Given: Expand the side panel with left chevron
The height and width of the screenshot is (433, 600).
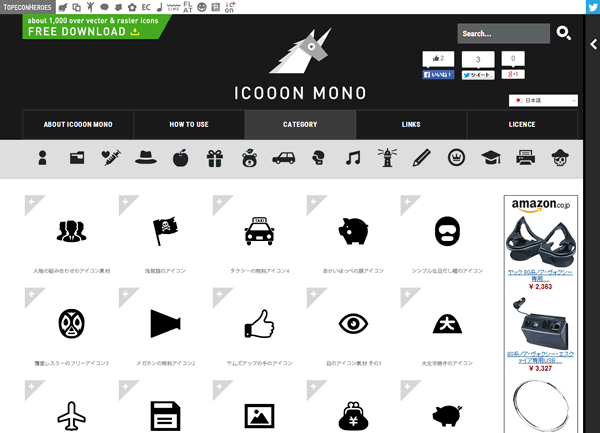Looking at the screenshot, I should (593, 44).
